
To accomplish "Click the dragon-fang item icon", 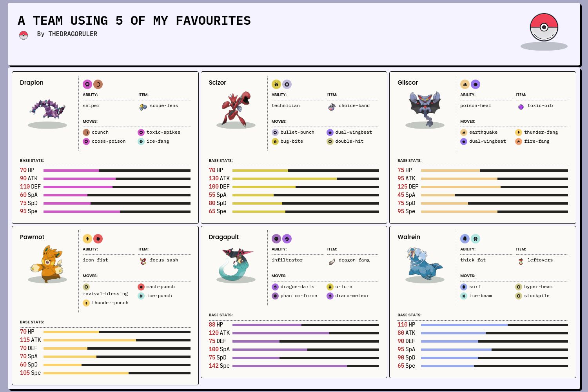I will (332, 261).
